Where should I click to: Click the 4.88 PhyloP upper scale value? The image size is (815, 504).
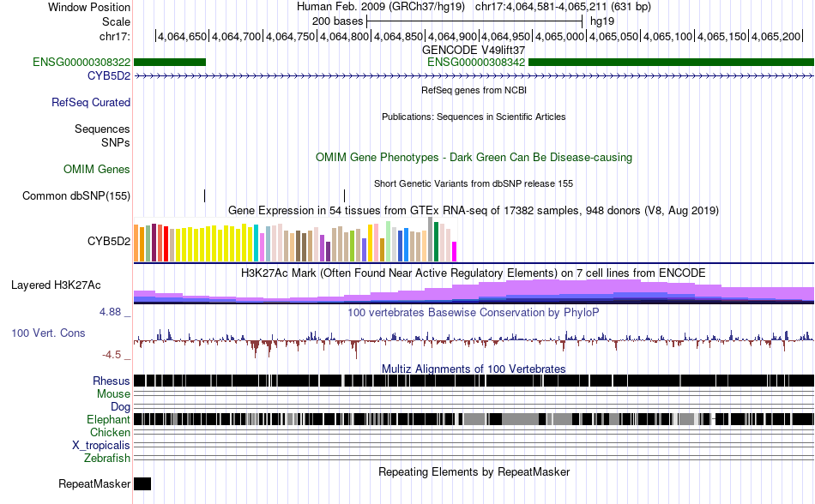coord(110,312)
